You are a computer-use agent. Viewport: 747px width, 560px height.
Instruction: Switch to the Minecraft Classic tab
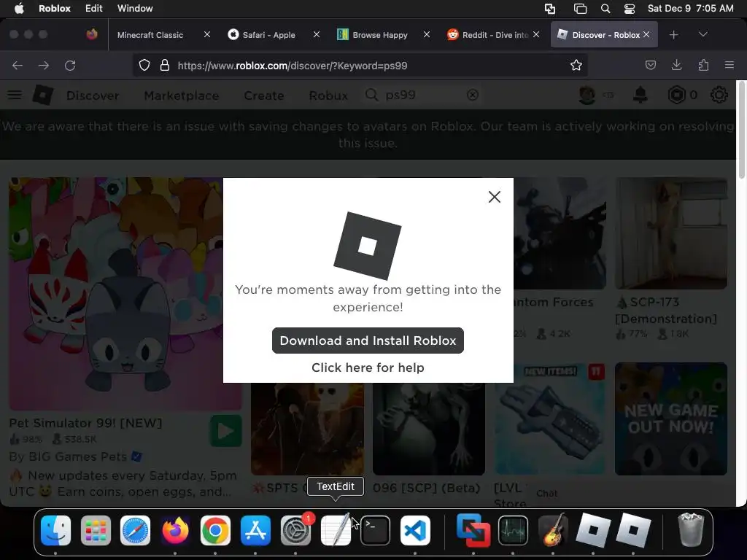pos(150,35)
